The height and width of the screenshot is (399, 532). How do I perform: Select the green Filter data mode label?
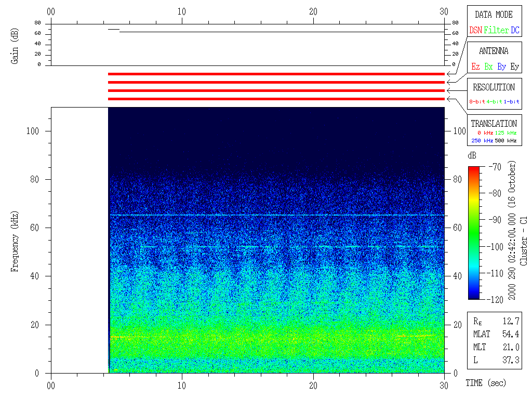[496, 31]
